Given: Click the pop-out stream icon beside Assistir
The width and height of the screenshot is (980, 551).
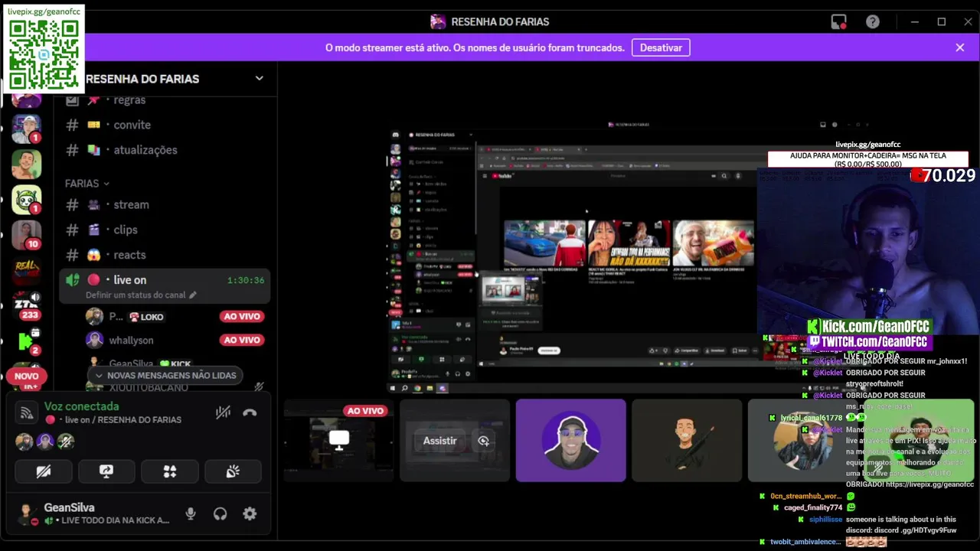Looking at the screenshot, I should tap(483, 441).
